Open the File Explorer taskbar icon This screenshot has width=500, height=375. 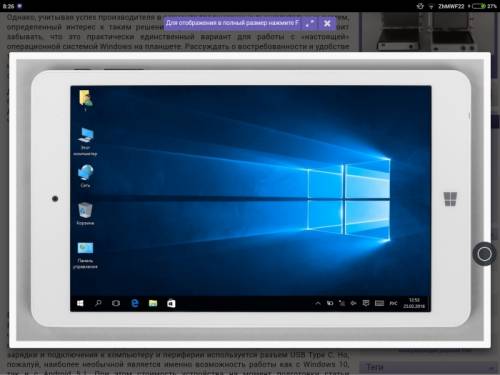coord(153,303)
